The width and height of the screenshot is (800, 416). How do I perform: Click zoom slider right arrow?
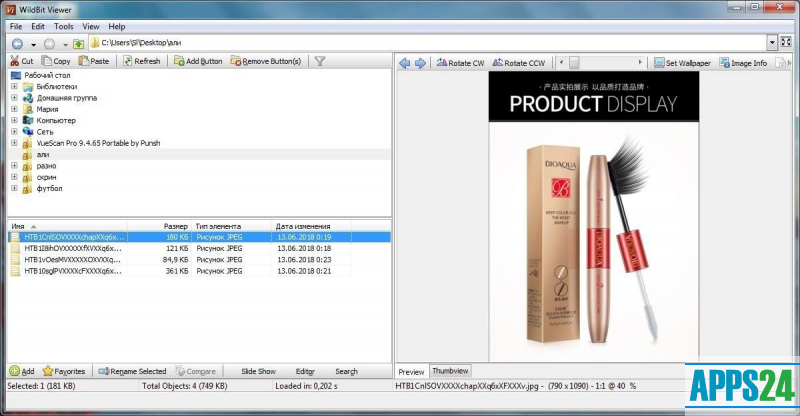pyautogui.click(x=640, y=62)
